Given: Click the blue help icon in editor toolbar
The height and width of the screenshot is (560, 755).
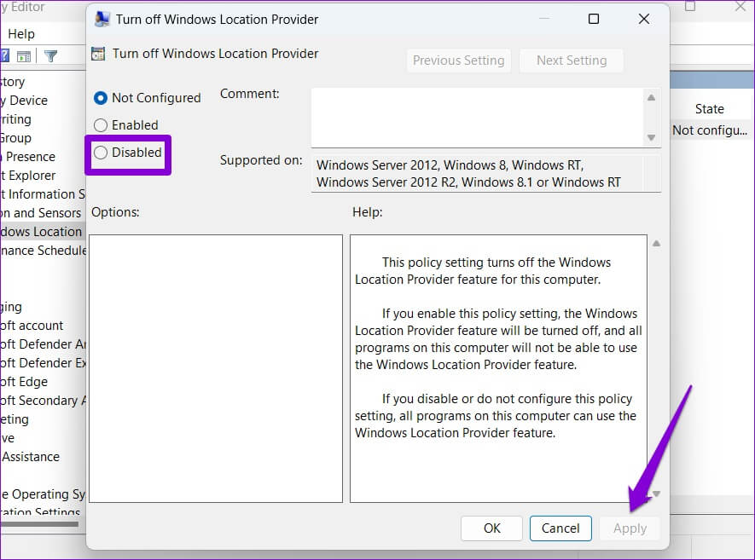Looking at the screenshot, I should [4, 55].
